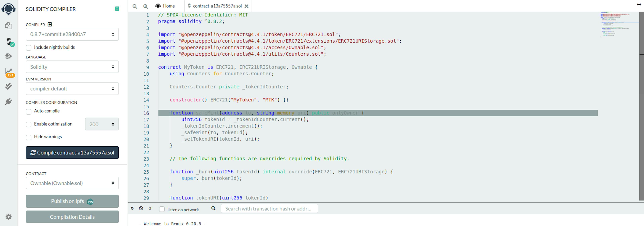This screenshot has width=644, height=226.
Task: Click the Welcome to Remix 0.20.3 text
Action: tap(172, 224)
